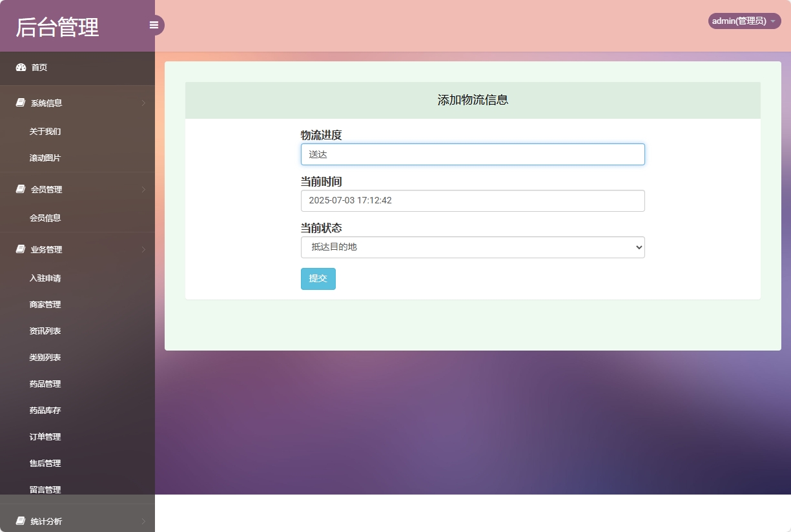The height and width of the screenshot is (532, 791).
Task: Select 会员信息 from the sidebar
Action: pyautogui.click(x=45, y=218)
